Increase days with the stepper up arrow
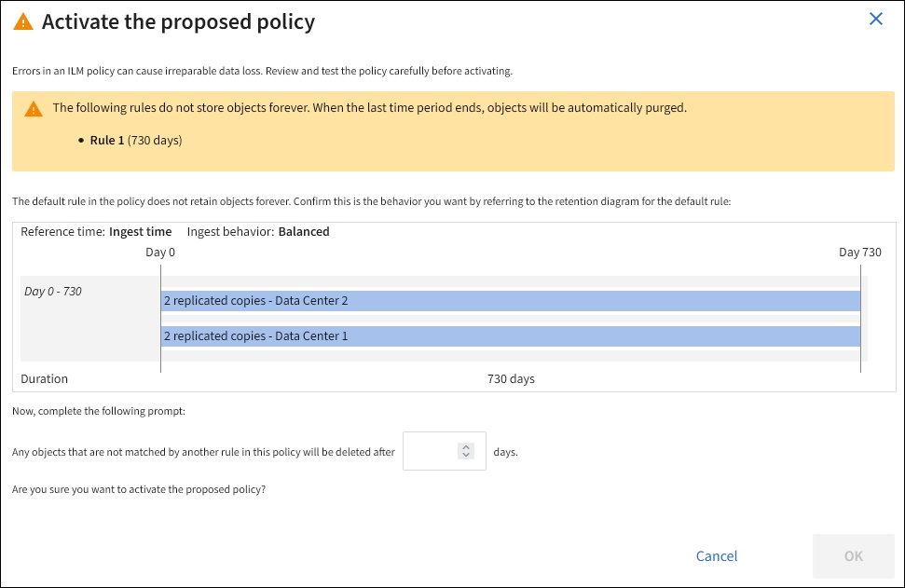Image resolution: width=905 pixels, height=588 pixels. coord(467,446)
